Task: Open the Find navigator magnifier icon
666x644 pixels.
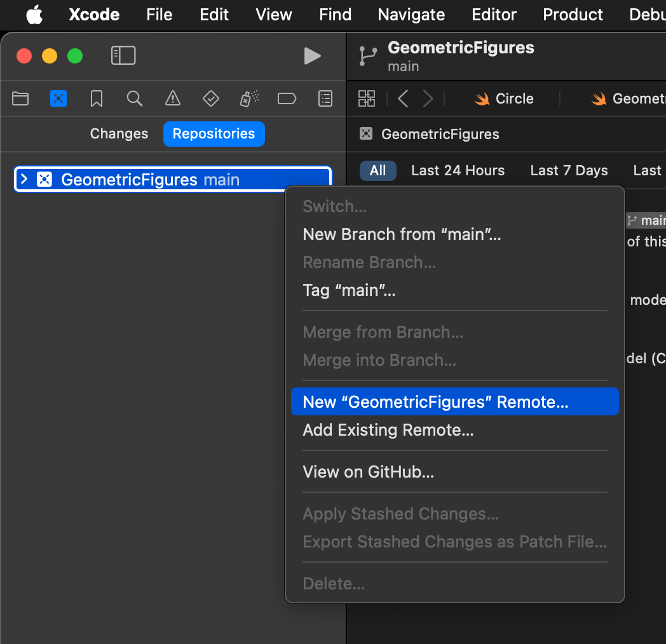Action: (134, 98)
